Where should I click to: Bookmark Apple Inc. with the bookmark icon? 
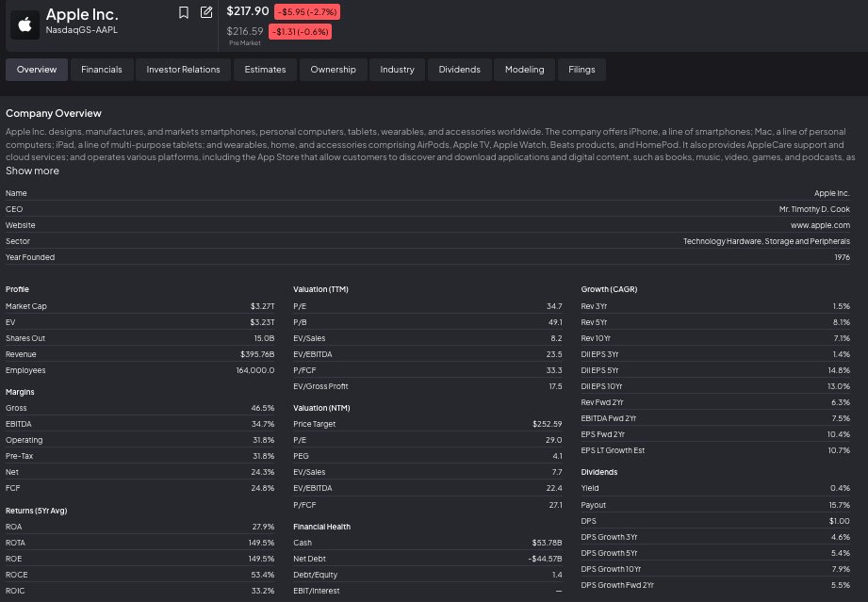(184, 12)
